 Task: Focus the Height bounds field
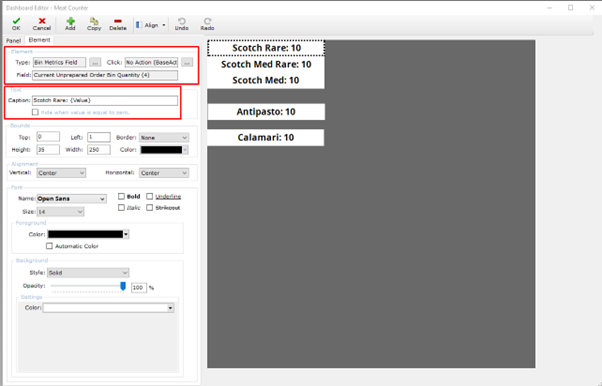(x=48, y=149)
